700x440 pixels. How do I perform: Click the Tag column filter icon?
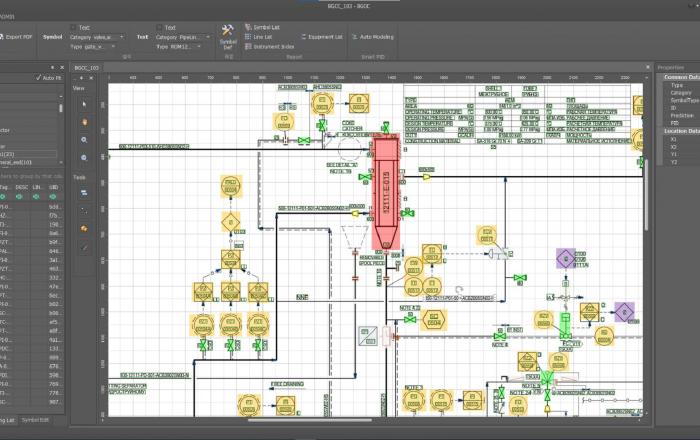click(3, 197)
